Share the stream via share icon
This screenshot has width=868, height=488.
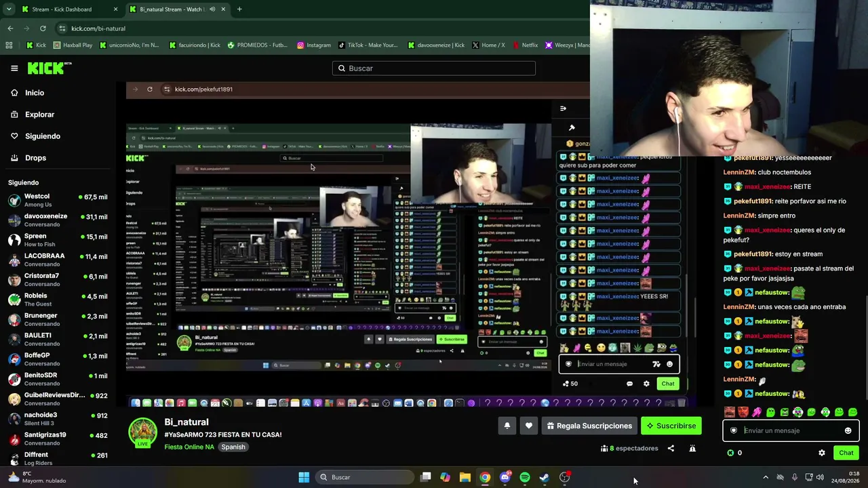(671, 448)
